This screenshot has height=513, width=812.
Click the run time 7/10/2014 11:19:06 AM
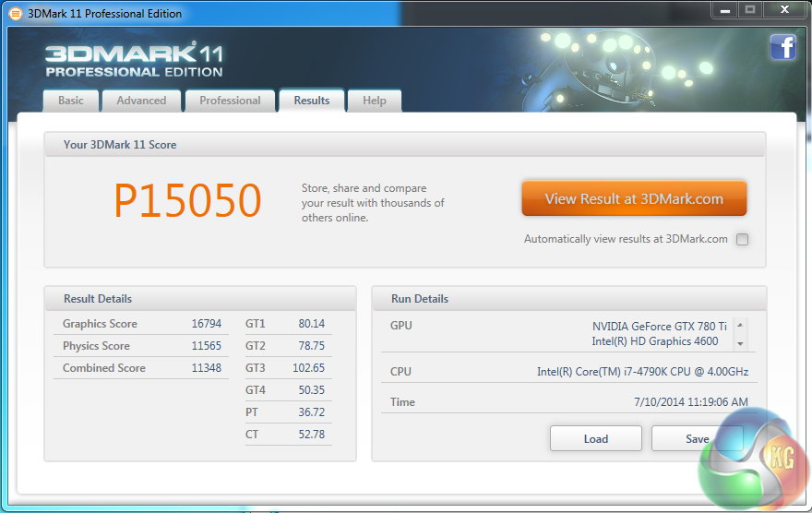691,402
